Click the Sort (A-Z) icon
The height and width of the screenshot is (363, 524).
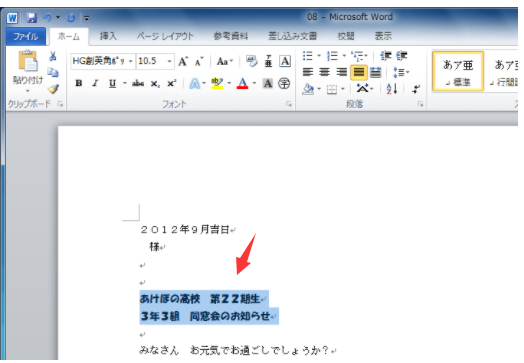coord(392,89)
